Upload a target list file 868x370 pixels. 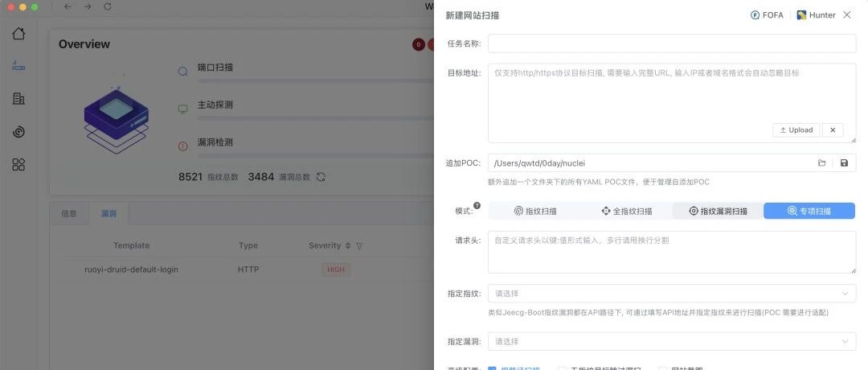click(796, 130)
